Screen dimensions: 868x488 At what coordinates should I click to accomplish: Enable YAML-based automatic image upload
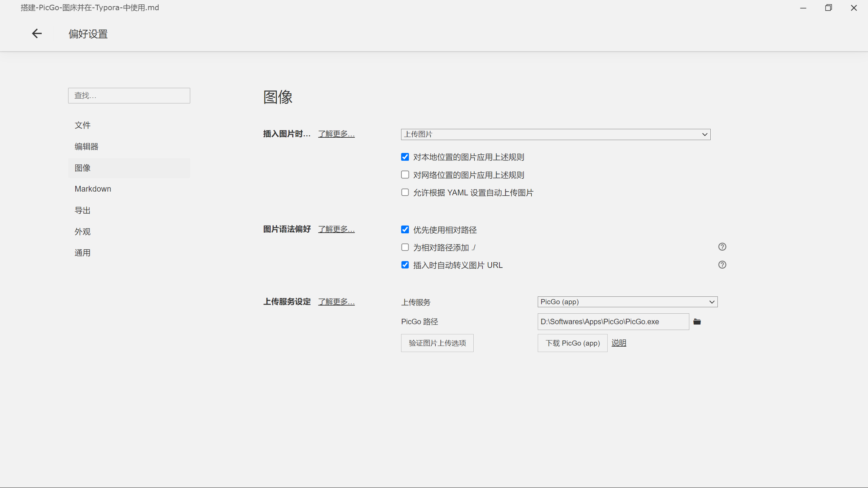(x=405, y=193)
